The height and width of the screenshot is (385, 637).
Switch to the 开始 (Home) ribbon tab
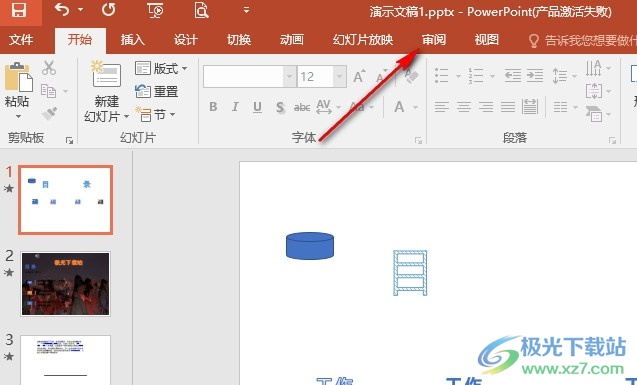tap(80, 40)
